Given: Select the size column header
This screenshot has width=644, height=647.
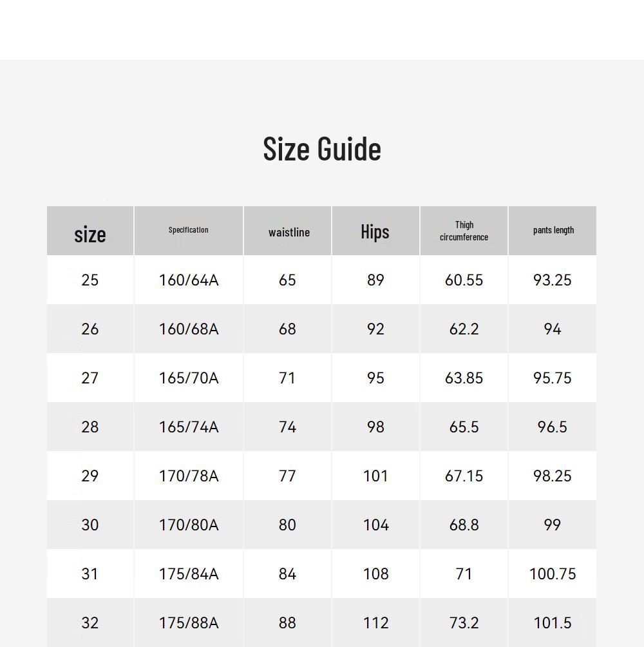Looking at the screenshot, I should 90,234.
